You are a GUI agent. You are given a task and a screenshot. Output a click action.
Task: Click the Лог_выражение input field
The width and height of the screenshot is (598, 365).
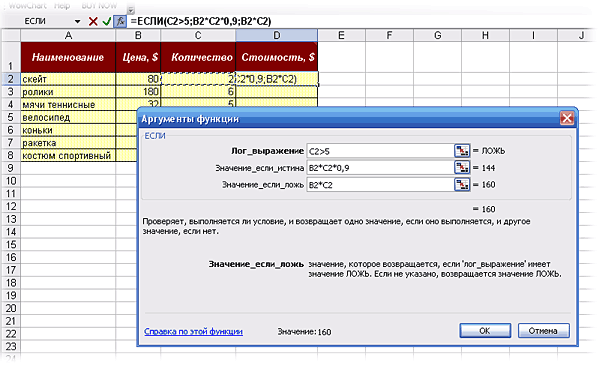coord(380,151)
